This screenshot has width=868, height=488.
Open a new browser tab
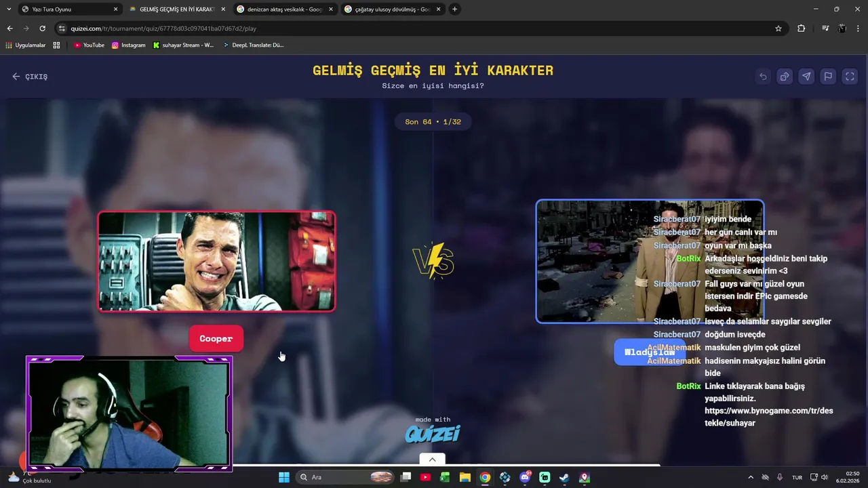[454, 9]
